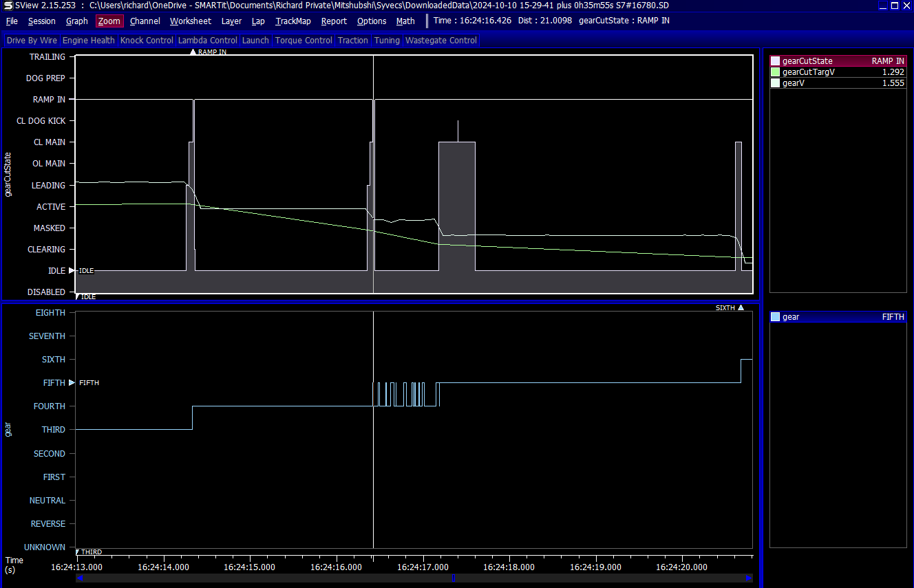The image size is (914, 588).
Task: Open the File menu
Action: click(12, 21)
